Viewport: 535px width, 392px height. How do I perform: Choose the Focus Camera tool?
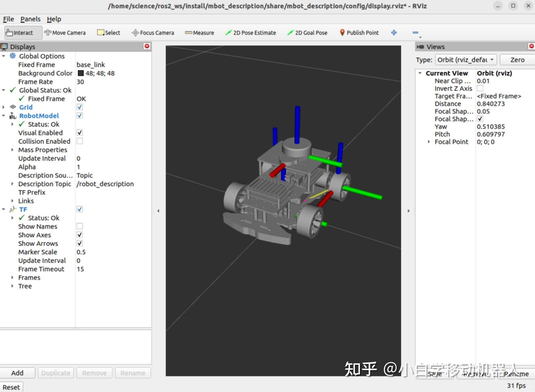pos(153,33)
